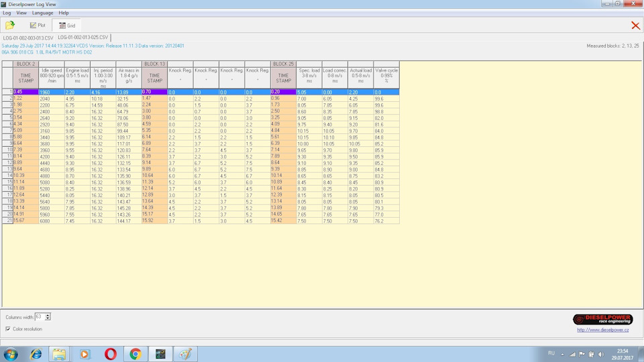The width and height of the screenshot is (644, 362).
Task: Switch to the Plot view
Action: pos(38,25)
